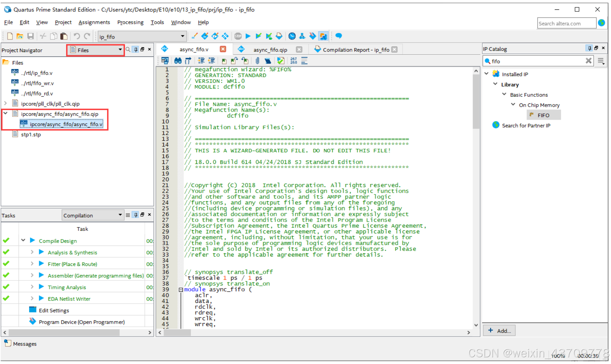Image resolution: width=611 pixels, height=364 pixels.
Task: Select ../rtl/fifo_wr.v in Files
Action: tap(37, 83)
